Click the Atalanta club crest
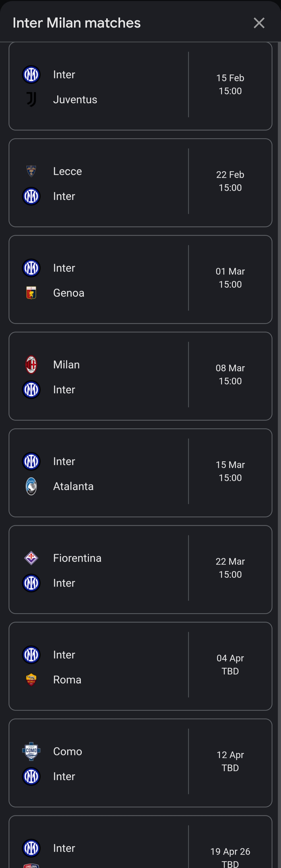 tap(31, 486)
